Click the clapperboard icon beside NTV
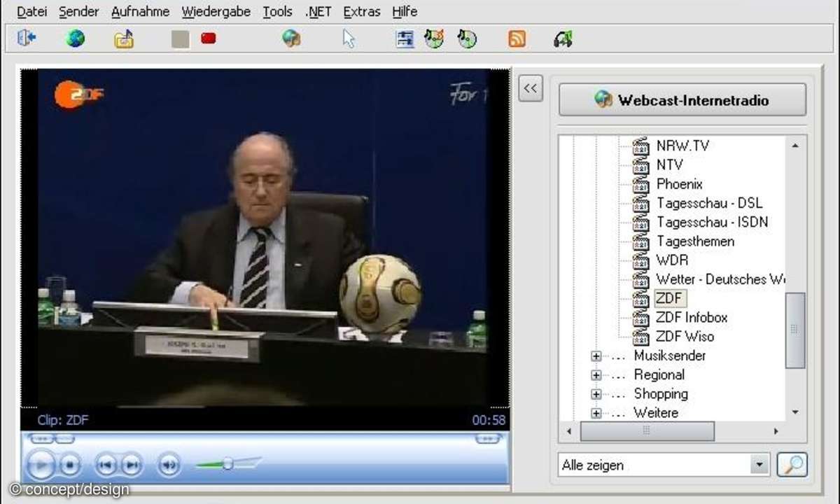 tap(641, 165)
